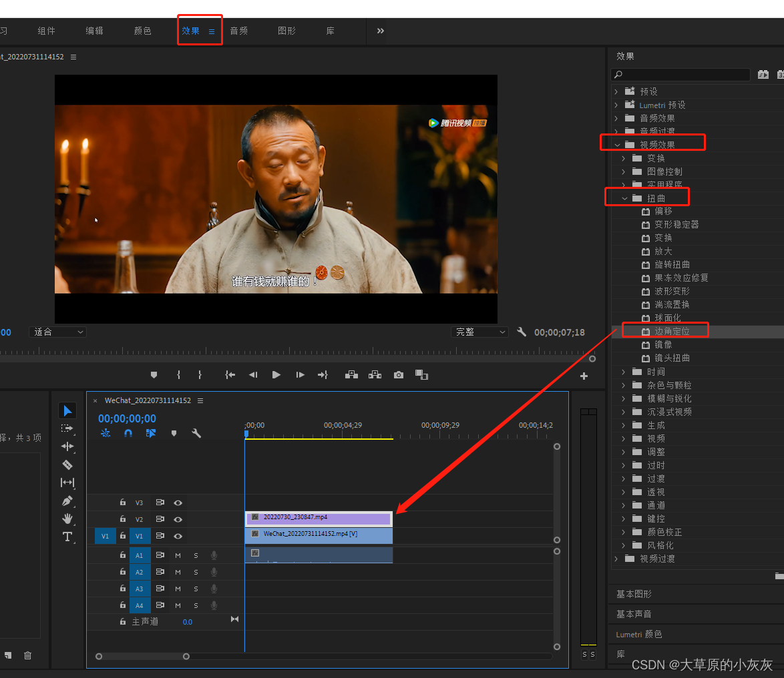Mute the A1 audio track
This screenshot has height=678, width=784.
(178, 556)
